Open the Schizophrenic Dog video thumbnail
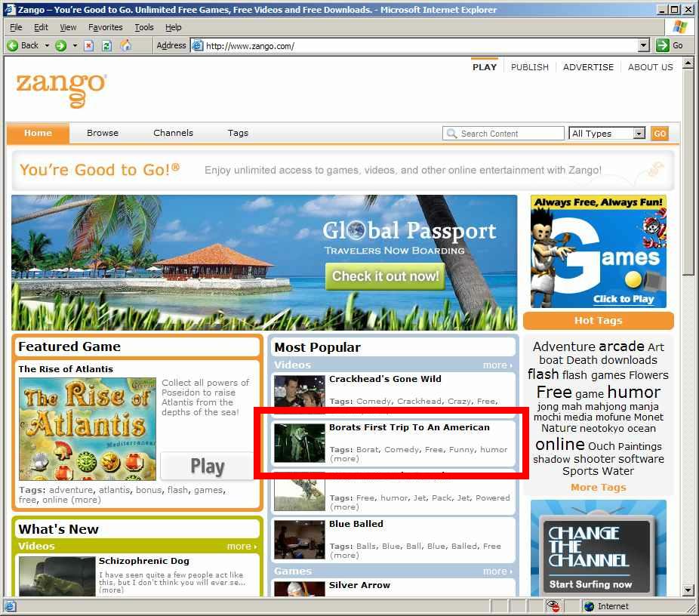Image resolution: width=699 pixels, height=616 pixels. tap(57, 576)
